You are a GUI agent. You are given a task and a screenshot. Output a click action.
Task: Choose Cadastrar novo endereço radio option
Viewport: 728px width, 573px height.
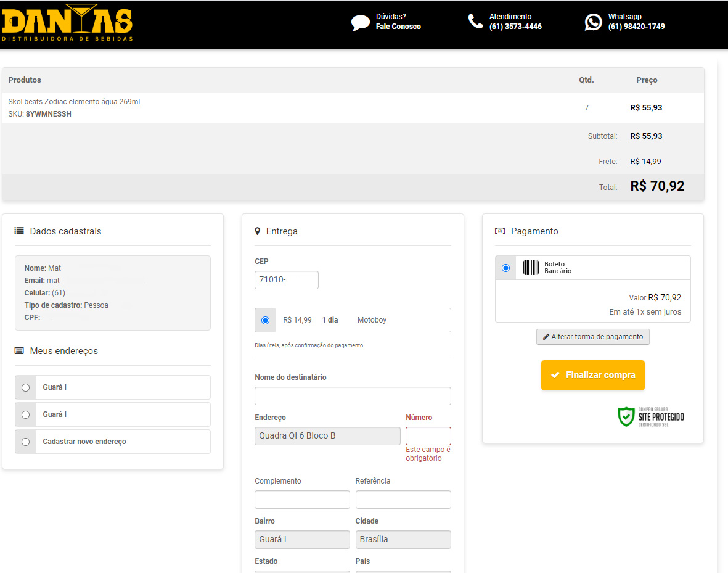pos(25,442)
